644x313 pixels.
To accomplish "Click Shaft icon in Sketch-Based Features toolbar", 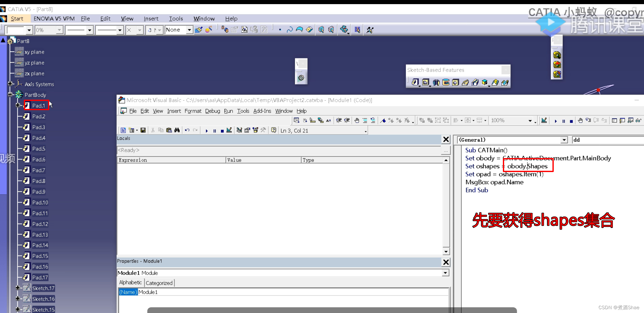I will click(436, 83).
